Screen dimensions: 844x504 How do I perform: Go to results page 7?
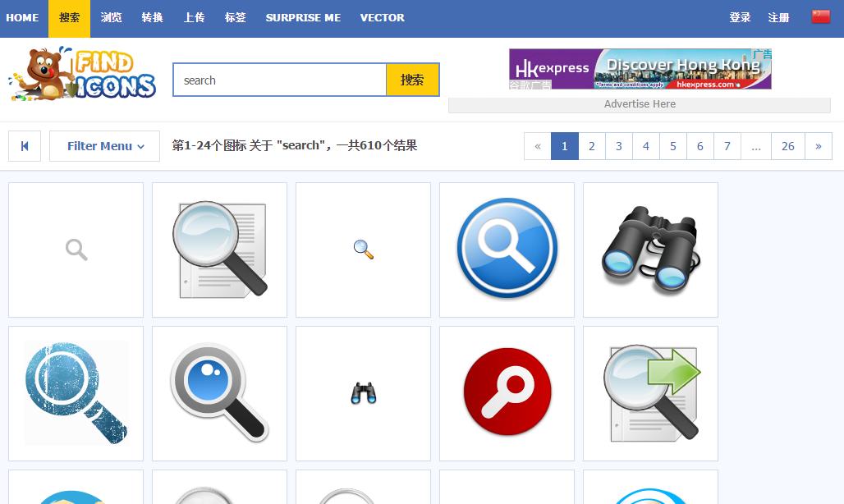click(x=727, y=146)
